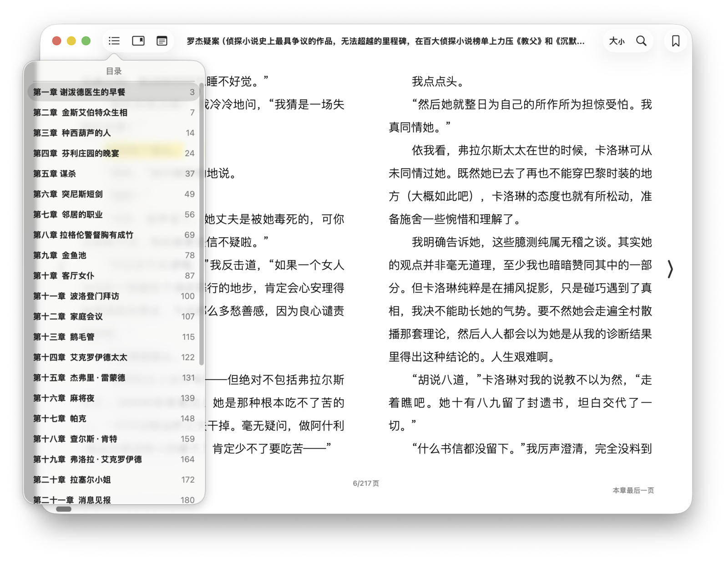728x561 pixels.
Task: Bookmark this page with the bookmark icon
Action: pos(675,41)
